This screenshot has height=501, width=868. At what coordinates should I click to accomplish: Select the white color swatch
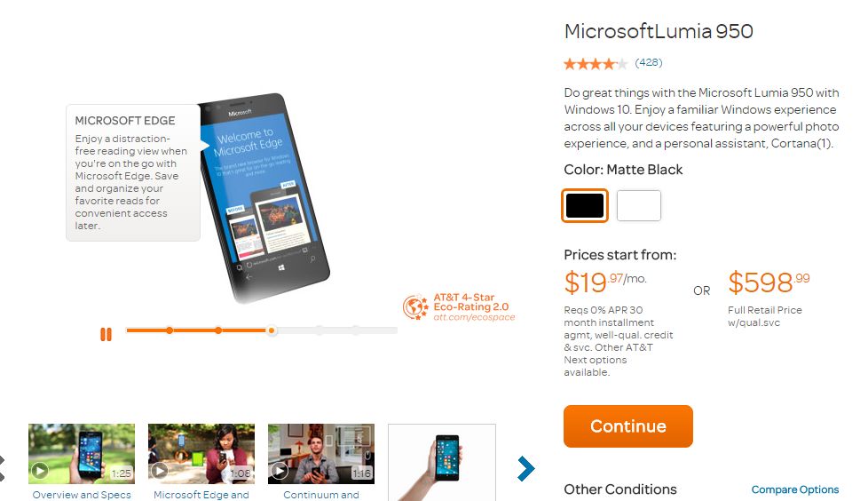(639, 205)
